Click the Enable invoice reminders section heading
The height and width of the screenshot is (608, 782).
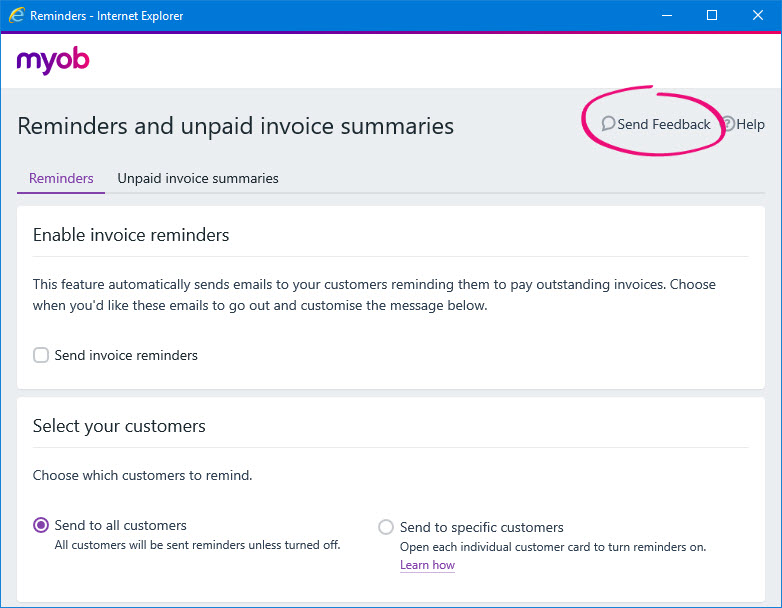click(131, 235)
